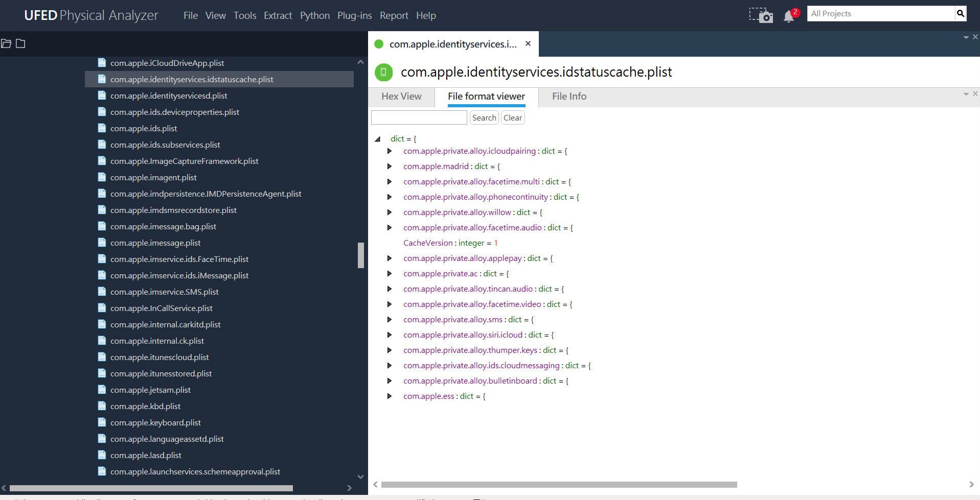980x500 pixels.
Task: Select com.apple.ids.deviceproperties.plist
Action: 175,112
